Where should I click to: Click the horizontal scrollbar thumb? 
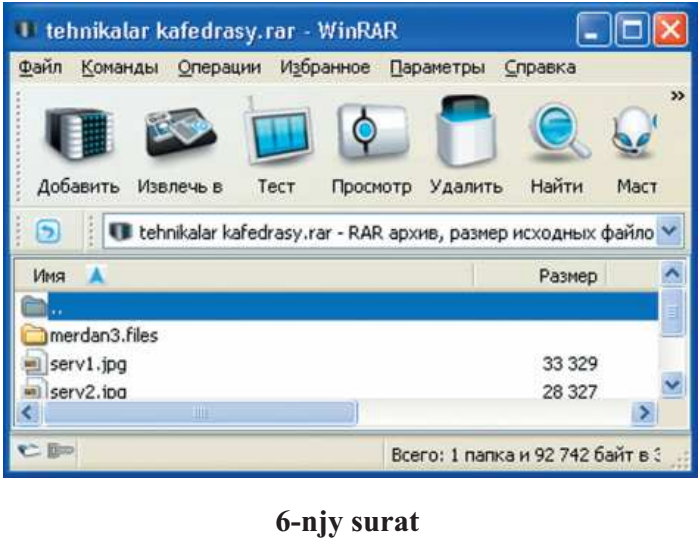pyautogui.click(x=200, y=412)
